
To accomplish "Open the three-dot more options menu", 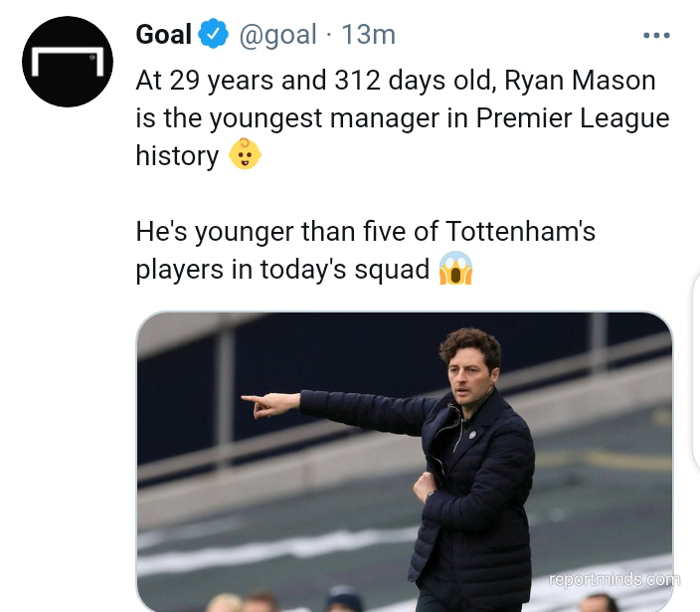I will click(656, 35).
